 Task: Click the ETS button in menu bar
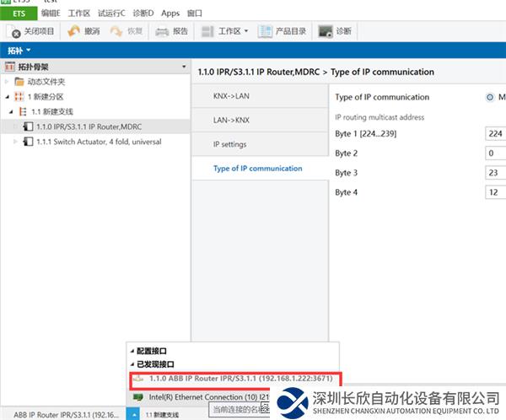tap(19, 13)
